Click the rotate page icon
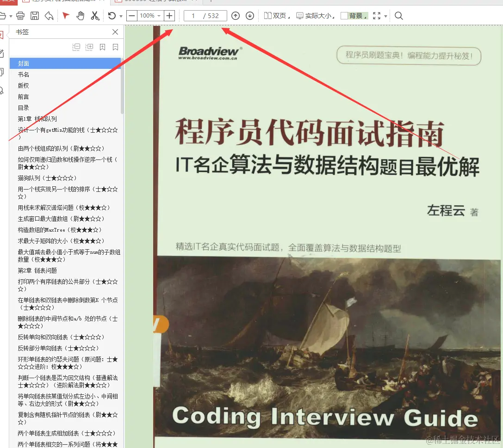The width and height of the screenshot is (503, 448). coord(112,15)
